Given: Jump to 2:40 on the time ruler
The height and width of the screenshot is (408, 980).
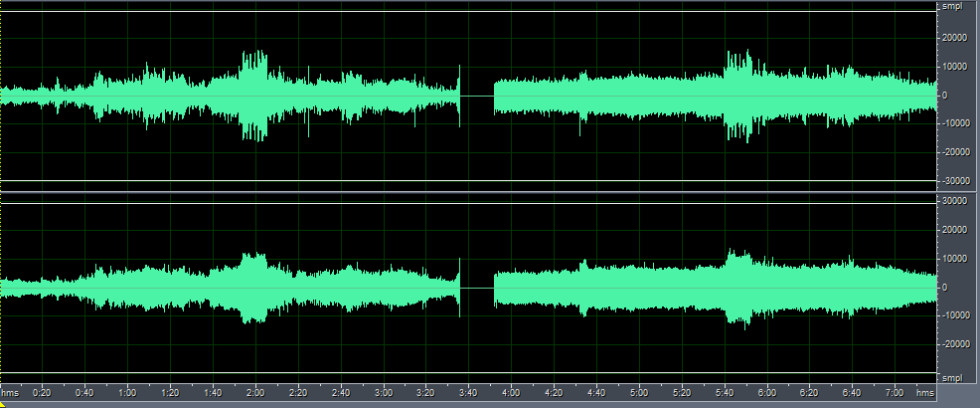Looking at the screenshot, I should coord(341,393).
